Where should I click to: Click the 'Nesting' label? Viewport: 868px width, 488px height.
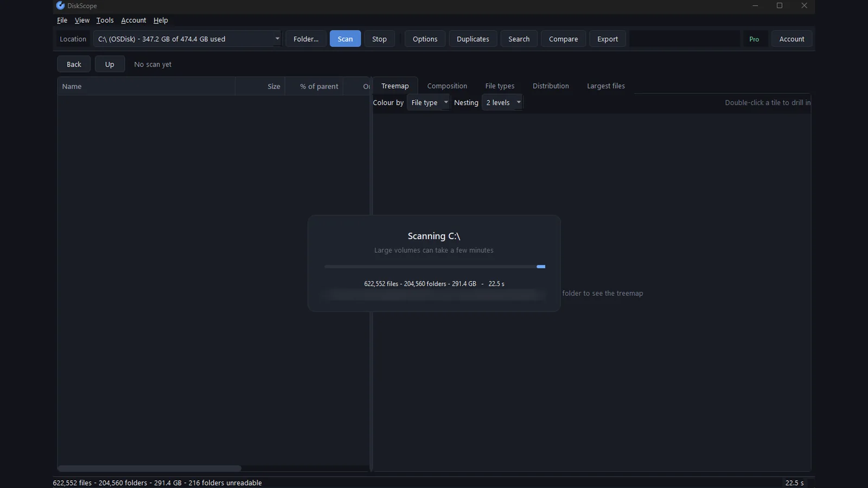click(x=466, y=102)
